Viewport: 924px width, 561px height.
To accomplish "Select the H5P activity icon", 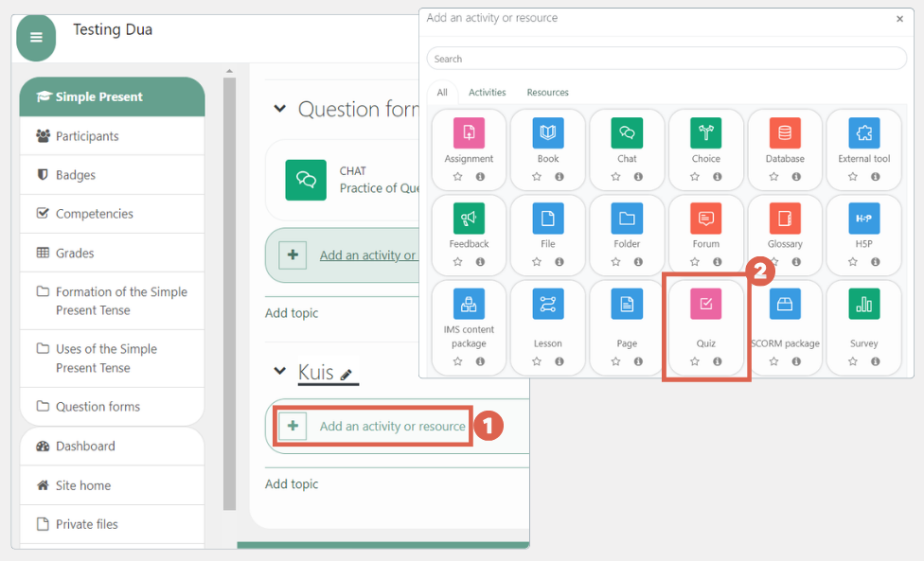I will 864,219.
